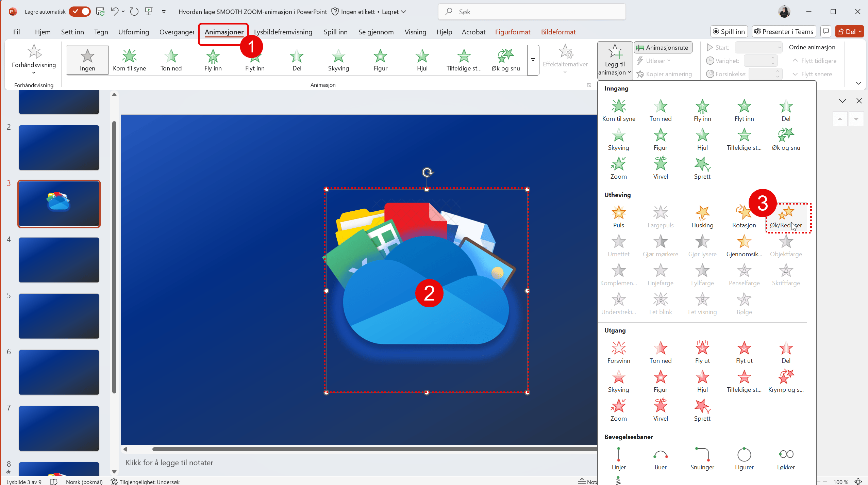Image resolution: width=868 pixels, height=485 pixels.
Task: Open the comments icon button
Action: point(825,32)
